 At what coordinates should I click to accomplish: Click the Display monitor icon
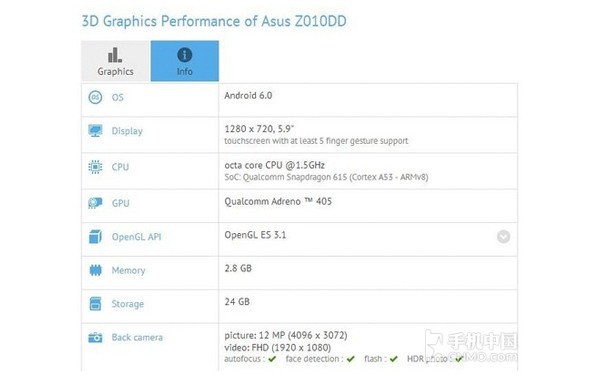click(x=95, y=131)
